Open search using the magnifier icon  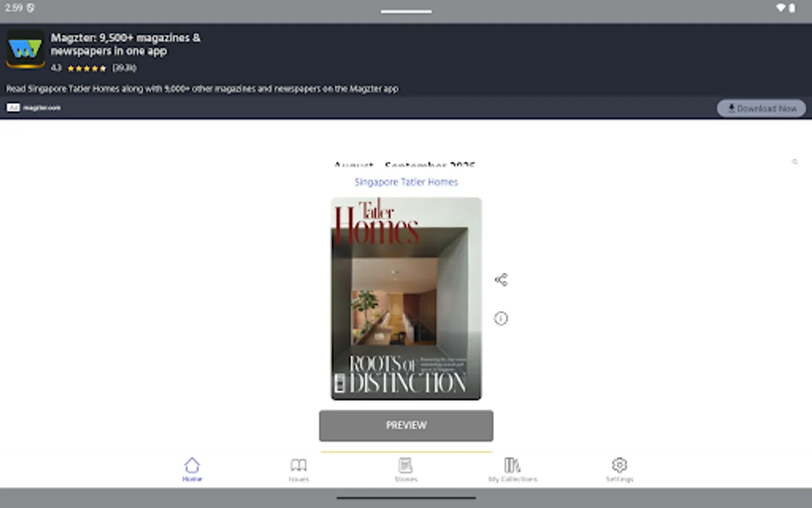pyautogui.click(x=795, y=162)
